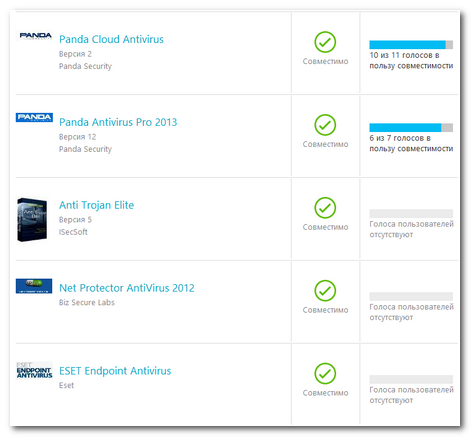Click ESET Endpoint empty votes bar
The image size is (471, 437).
pyautogui.click(x=411, y=379)
